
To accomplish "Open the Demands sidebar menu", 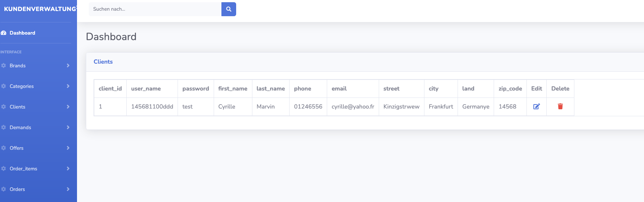I will coord(36,127).
